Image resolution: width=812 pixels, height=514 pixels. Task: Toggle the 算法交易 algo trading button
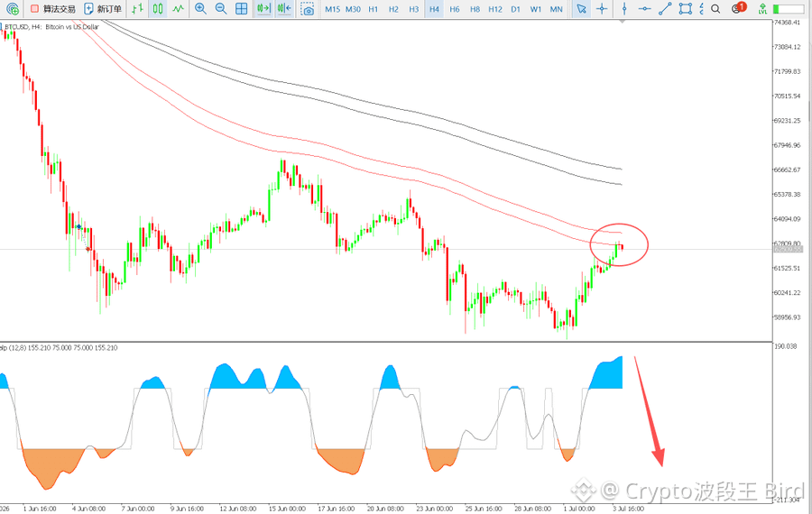(52, 9)
